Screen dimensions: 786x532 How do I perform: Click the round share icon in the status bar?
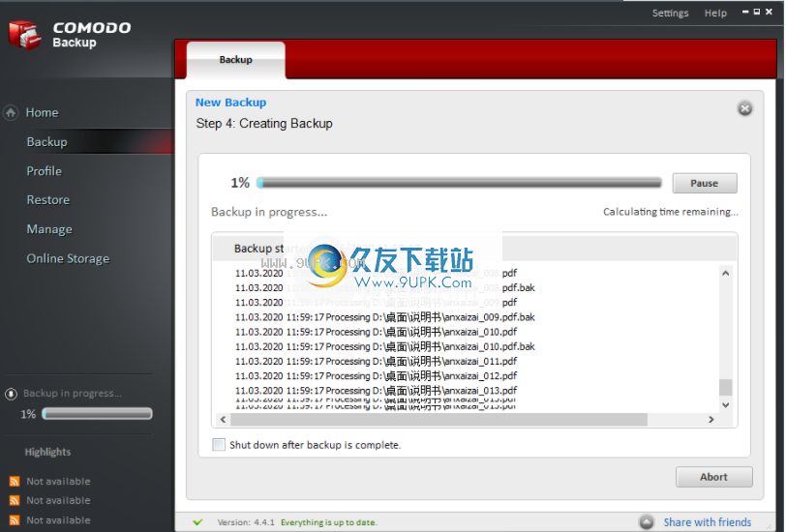pyautogui.click(x=647, y=522)
